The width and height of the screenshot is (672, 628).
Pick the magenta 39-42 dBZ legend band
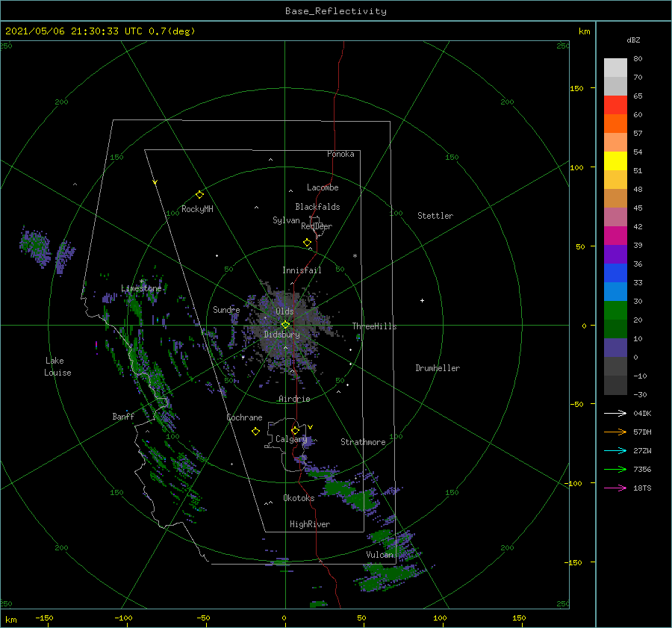point(615,236)
